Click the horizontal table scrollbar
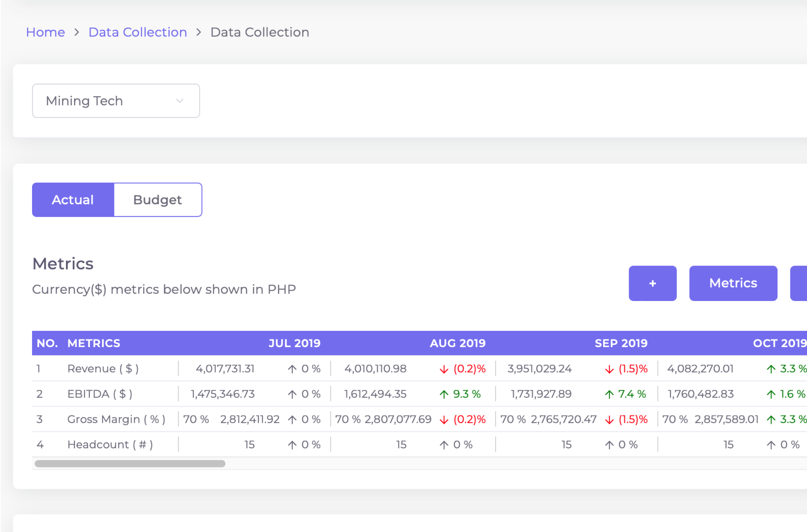This screenshot has width=807, height=532. click(x=130, y=464)
